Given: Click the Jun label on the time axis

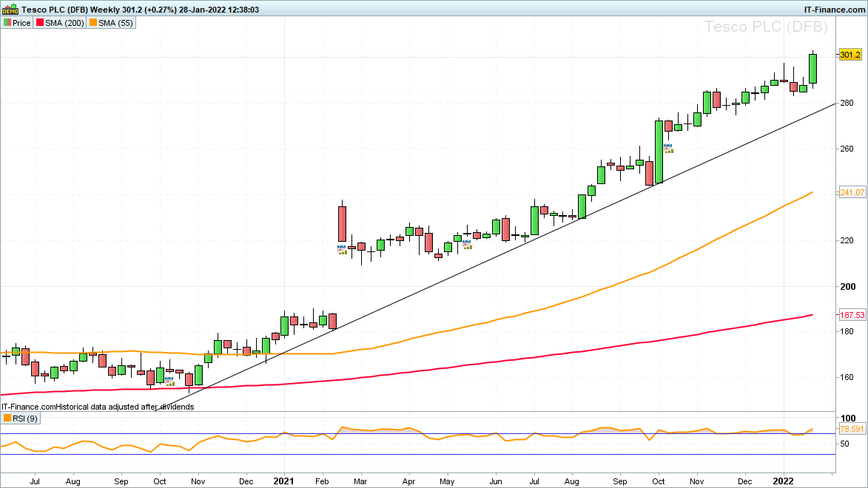Looking at the screenshot, I should [495, 481].
